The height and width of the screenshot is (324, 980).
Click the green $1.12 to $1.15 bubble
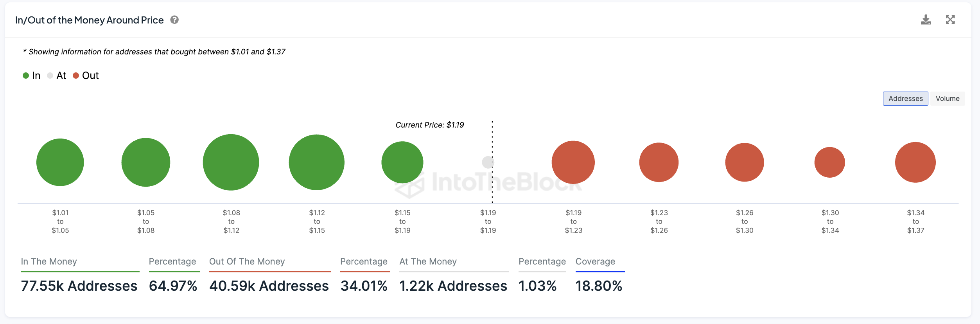[x=317, y=162]
